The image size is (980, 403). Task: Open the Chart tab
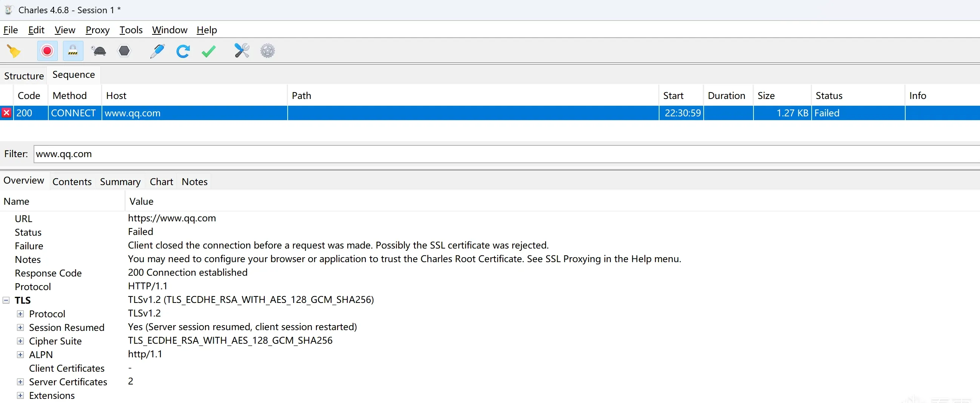point(161,182)
